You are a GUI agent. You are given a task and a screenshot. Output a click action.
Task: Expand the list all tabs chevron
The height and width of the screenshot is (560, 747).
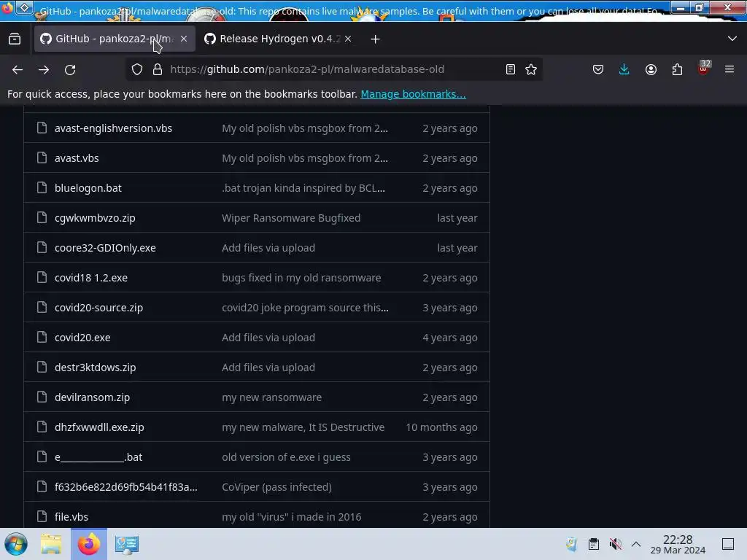732,39
